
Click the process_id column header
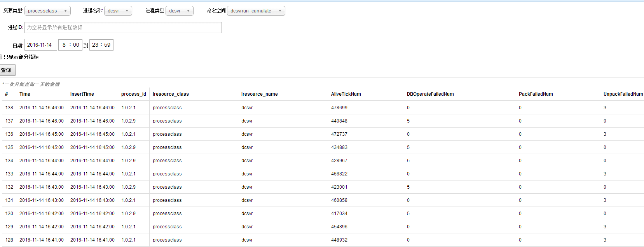[133, 94]
